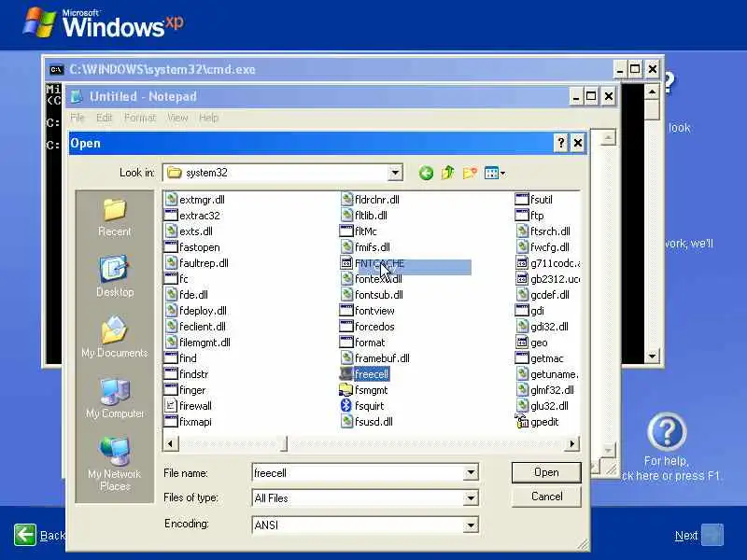
Task: Select the geo file icon
Action: coord(522,343)
